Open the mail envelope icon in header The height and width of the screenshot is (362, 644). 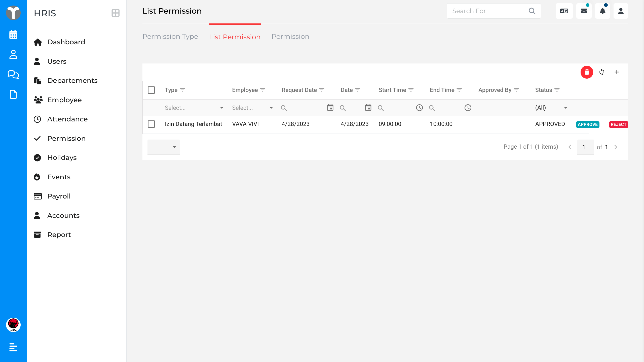coord(584,11)
